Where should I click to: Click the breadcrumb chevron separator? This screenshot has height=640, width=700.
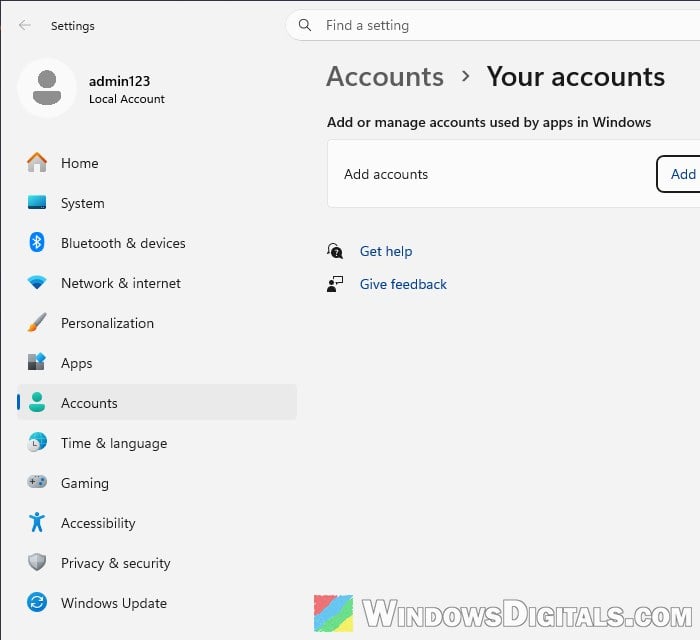point(465,76)
